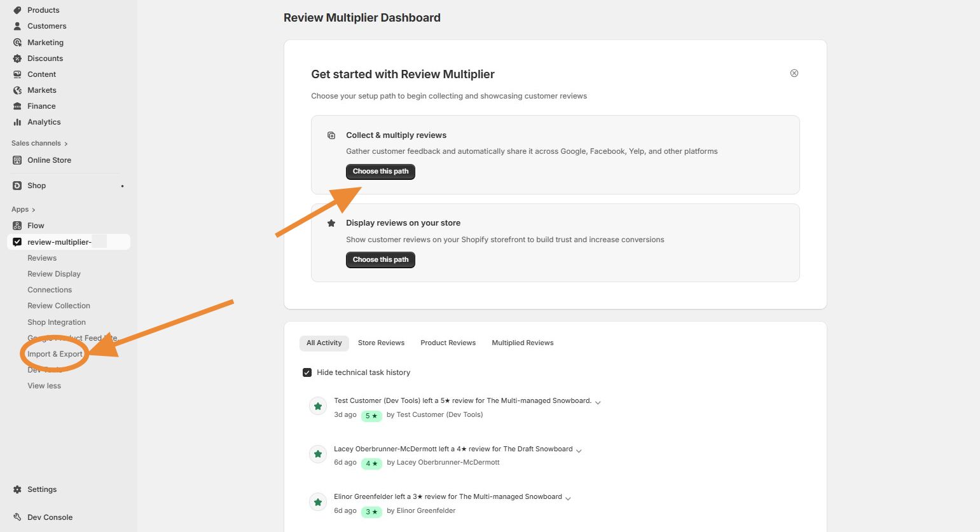Click the Dev Console wrench icon

click(x=17, y=517)
